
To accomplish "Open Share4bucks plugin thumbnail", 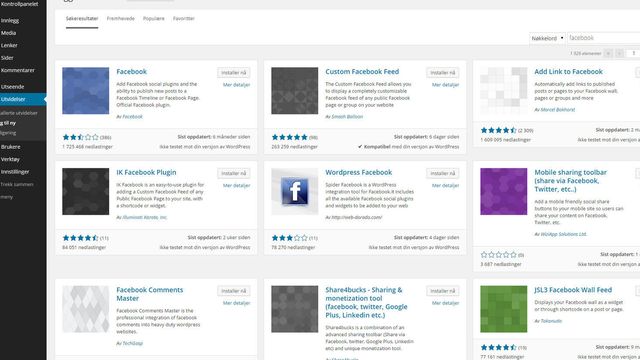I will coord(294,309).
